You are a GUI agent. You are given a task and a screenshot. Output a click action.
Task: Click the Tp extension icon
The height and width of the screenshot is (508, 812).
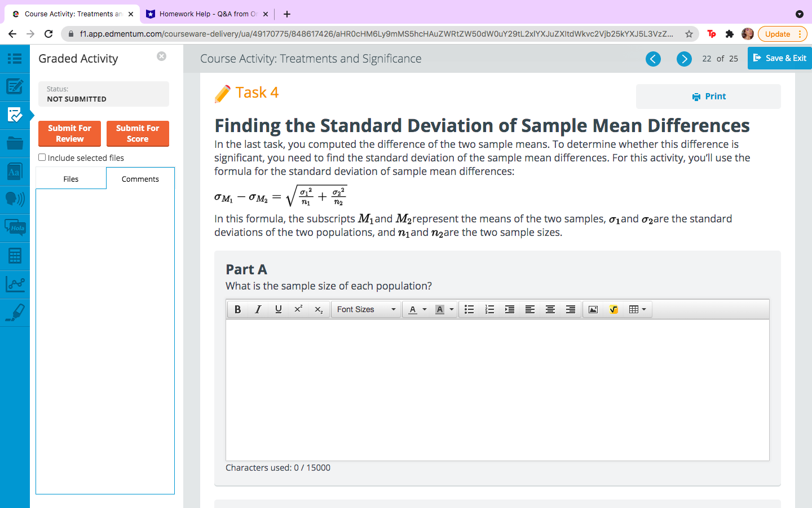tap(712, 34)
